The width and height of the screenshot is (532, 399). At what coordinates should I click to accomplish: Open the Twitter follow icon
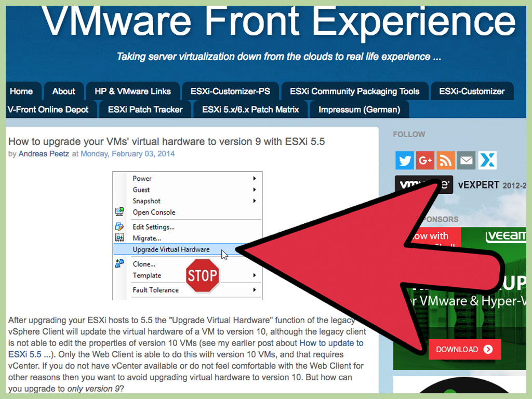[404, 160]
